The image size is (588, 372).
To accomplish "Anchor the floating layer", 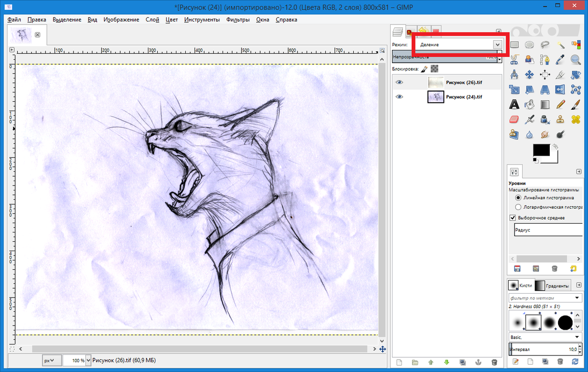I will [x=478, y=363].
